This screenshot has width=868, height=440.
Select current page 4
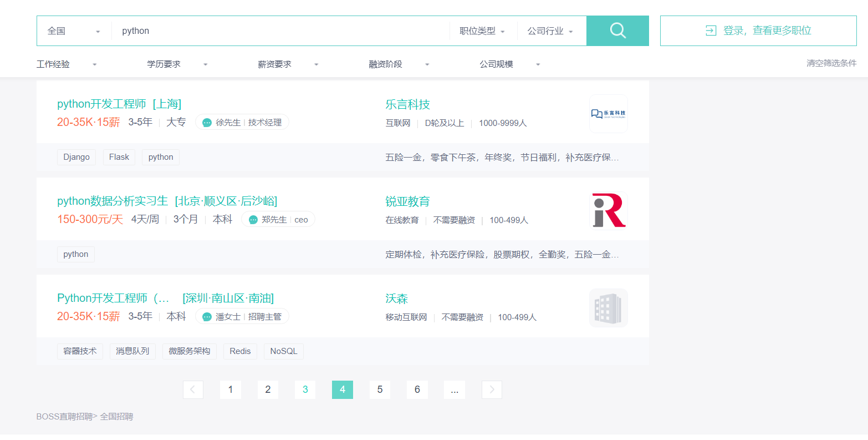343,390
